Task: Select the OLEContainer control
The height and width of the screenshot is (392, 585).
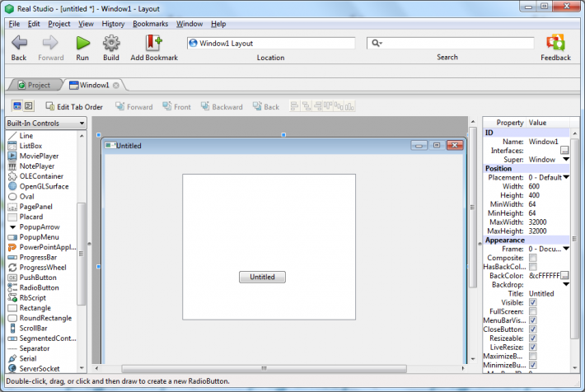Action: [41, 176]
